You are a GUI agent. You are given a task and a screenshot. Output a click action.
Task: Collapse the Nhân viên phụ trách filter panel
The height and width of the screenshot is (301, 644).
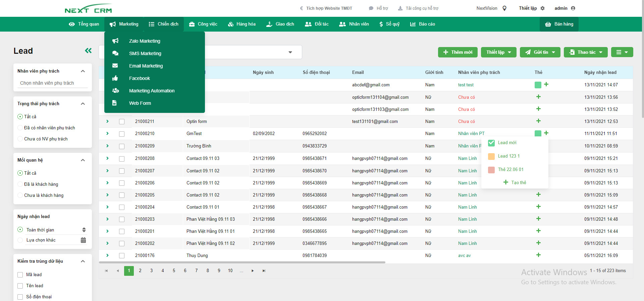tap(83, 71)
